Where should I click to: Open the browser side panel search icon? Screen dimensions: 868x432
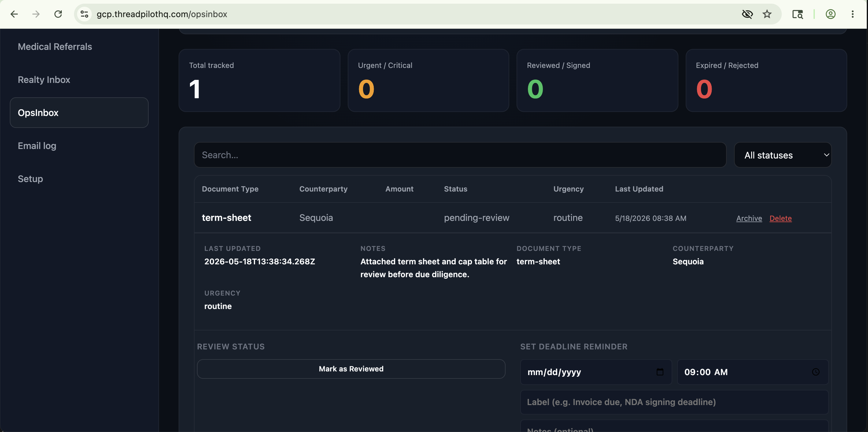pyautogui.click(x=798, y=14)
